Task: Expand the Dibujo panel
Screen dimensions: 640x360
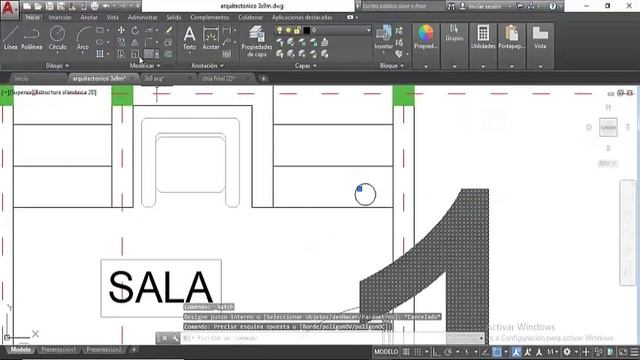Action: tap(57, 66)
